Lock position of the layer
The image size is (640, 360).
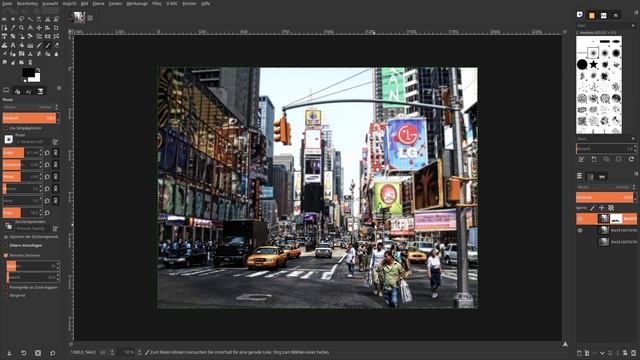coord(602,208)
